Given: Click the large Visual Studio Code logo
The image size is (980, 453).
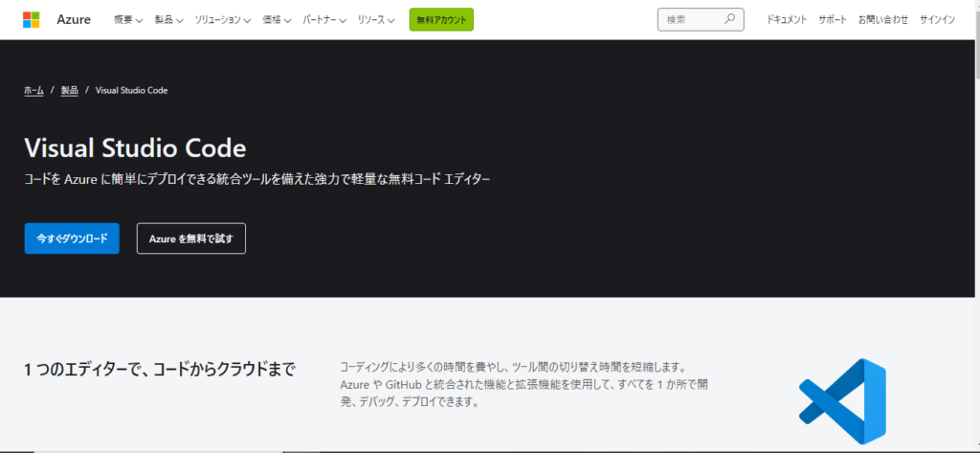Looking at the screenshot, I should 842,401.
